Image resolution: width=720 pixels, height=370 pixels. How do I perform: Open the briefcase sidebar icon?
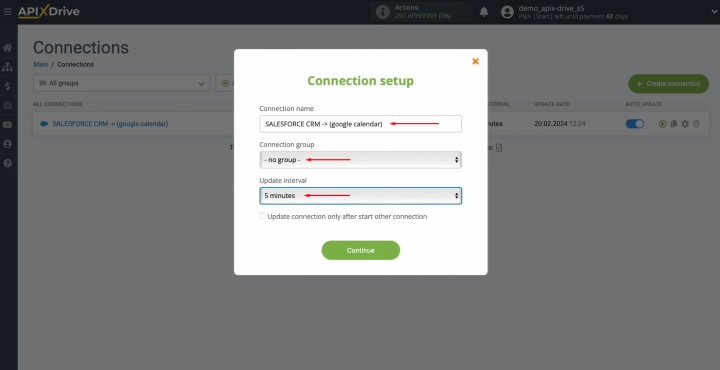7,106
